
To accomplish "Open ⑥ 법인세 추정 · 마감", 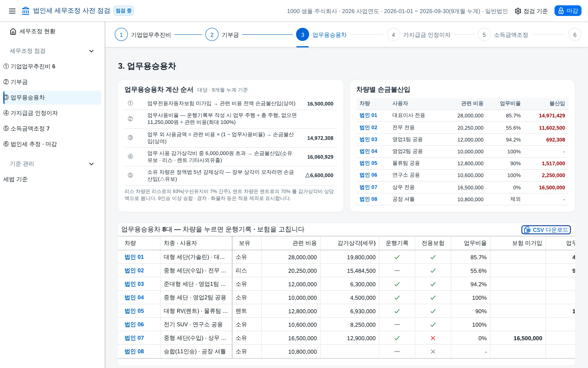I will tap(52, 144).
